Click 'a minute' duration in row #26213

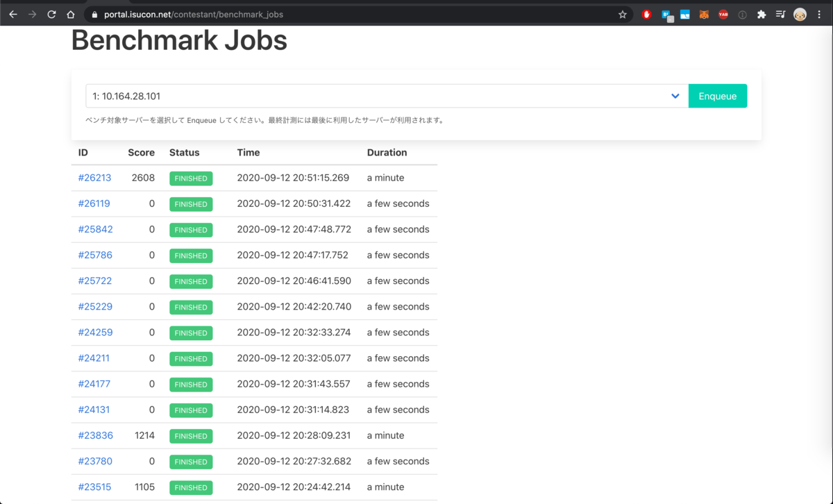(x=386, y=178)
